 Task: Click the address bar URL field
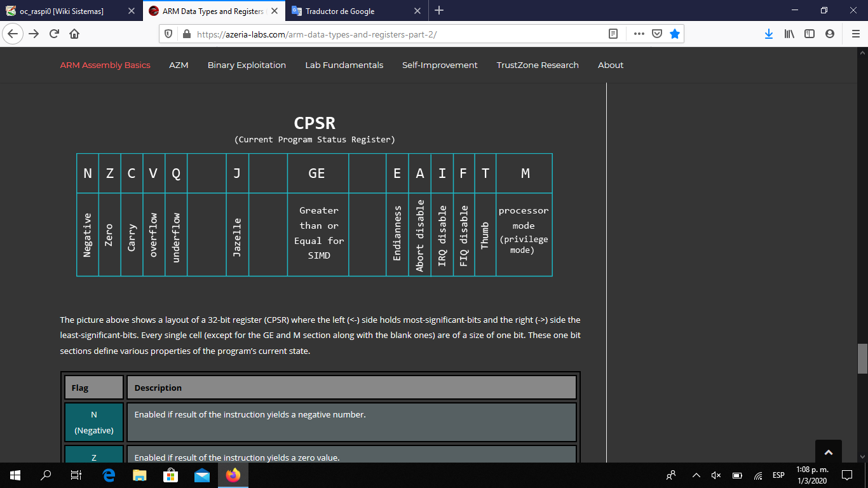[394, 34]
